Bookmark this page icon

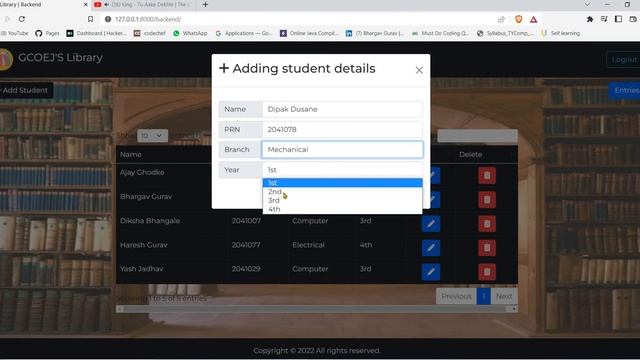click(90, 19)
